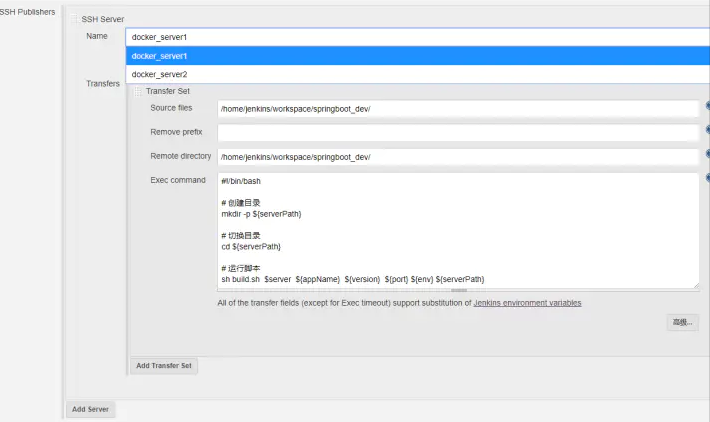
Task: Click the Add Transfer Set button
Action: tap(164, 366)
